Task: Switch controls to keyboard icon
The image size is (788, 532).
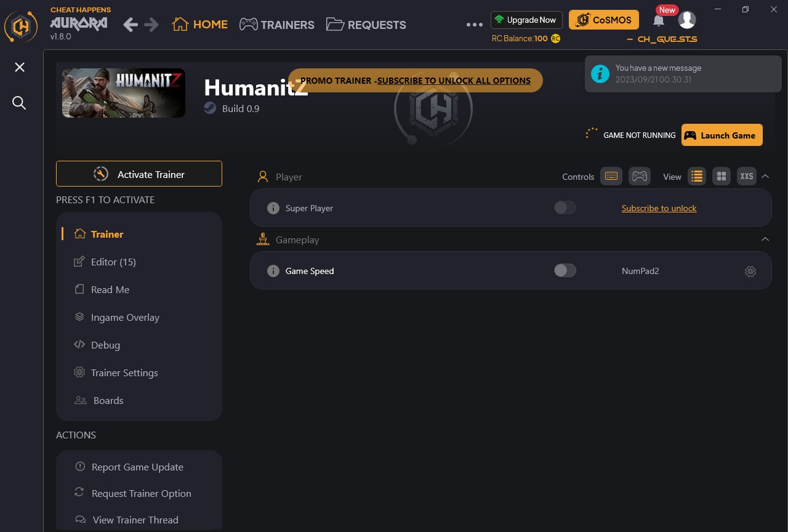Action: click(611, 177)
